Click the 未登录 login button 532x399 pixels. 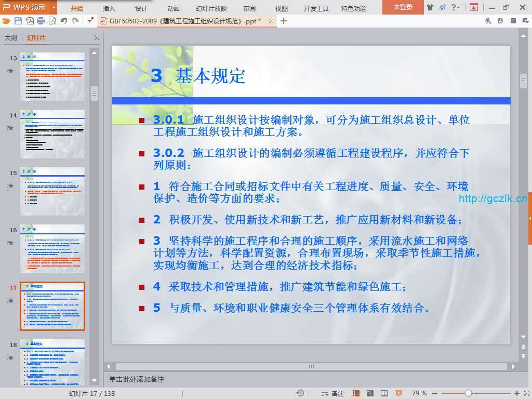[x=403, y=7]
